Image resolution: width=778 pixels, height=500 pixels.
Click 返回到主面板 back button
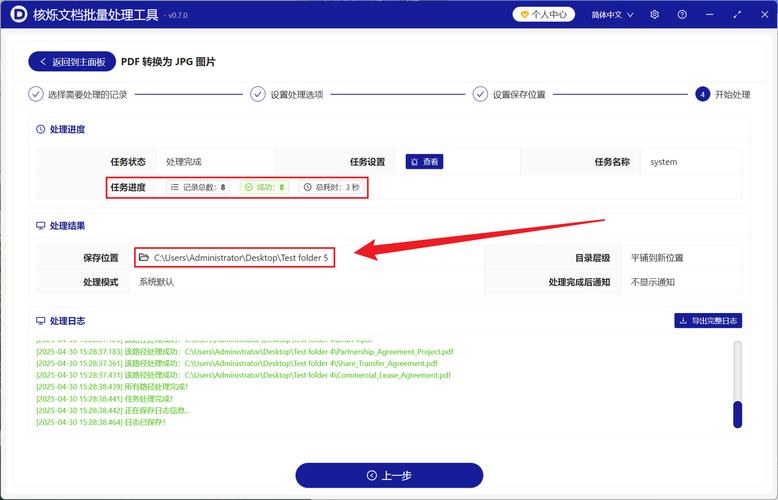point(72,62)
